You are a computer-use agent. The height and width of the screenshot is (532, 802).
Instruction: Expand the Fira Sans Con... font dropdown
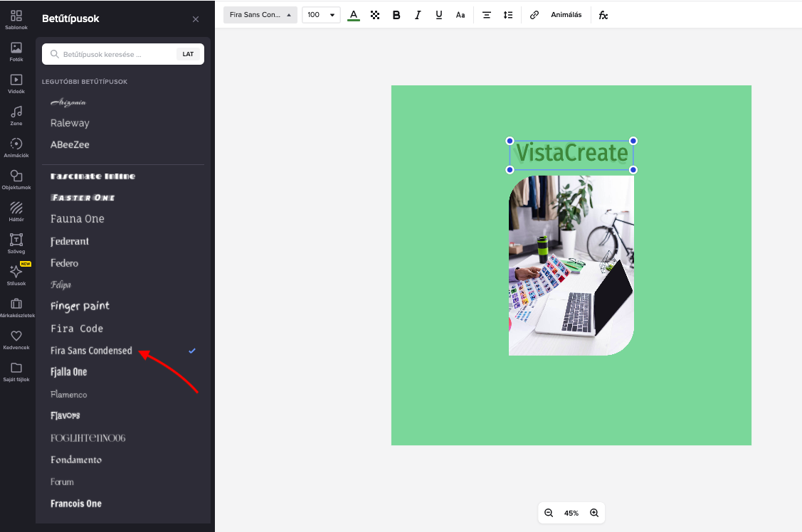point(260,15)
